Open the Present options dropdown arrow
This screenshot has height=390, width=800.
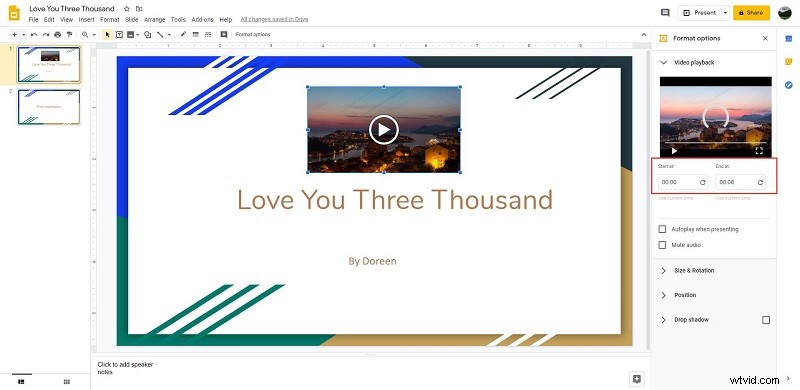click(x=725, y=13)
